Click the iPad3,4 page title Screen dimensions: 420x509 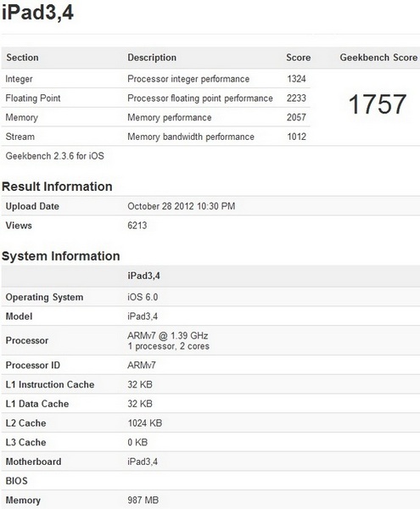[37, 13]
